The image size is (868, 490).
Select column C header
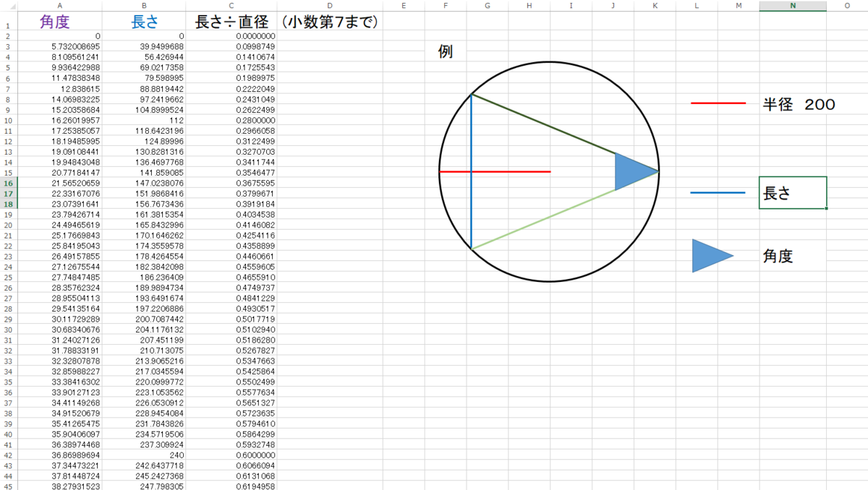231,6
